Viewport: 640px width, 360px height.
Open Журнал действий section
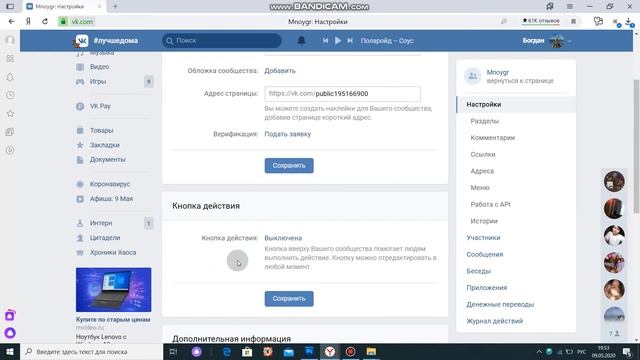(494, 321)
